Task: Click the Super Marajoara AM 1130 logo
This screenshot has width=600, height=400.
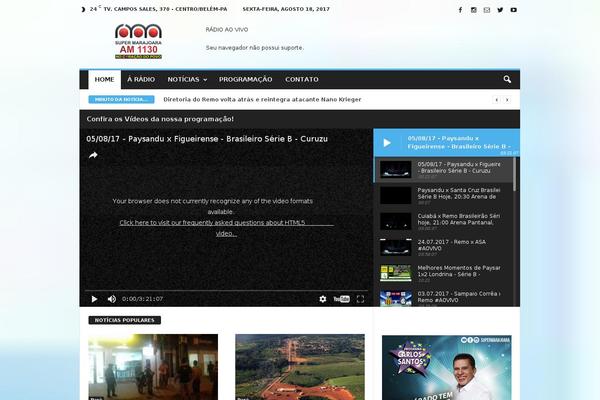Action: point(139,41)
